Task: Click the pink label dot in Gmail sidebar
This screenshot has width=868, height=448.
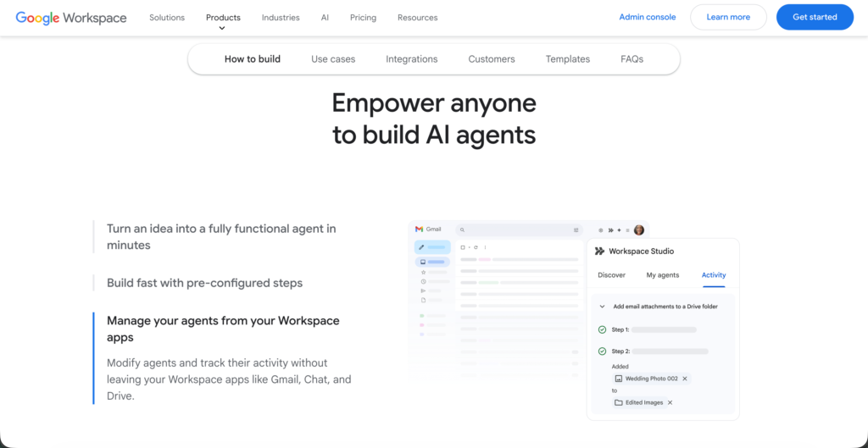Action: point(422,325)
